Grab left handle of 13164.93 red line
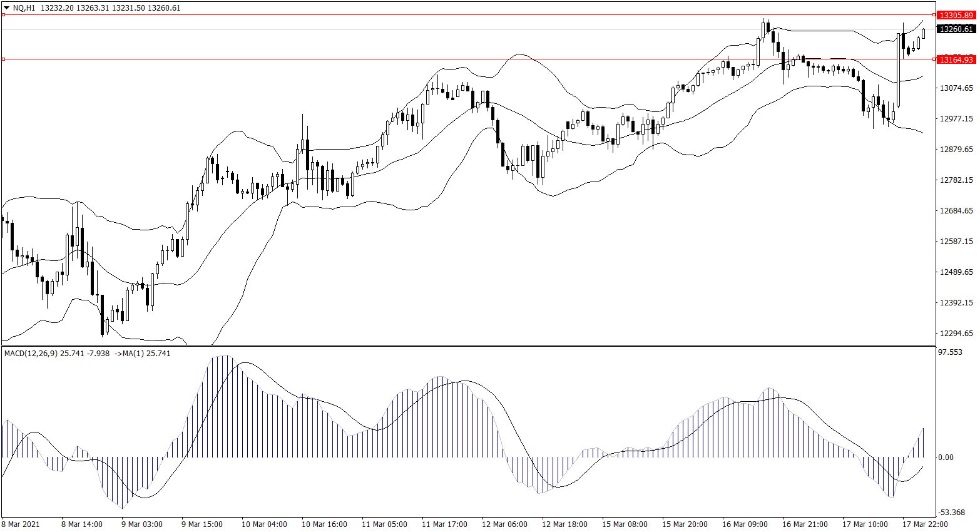 pos(3,59)
